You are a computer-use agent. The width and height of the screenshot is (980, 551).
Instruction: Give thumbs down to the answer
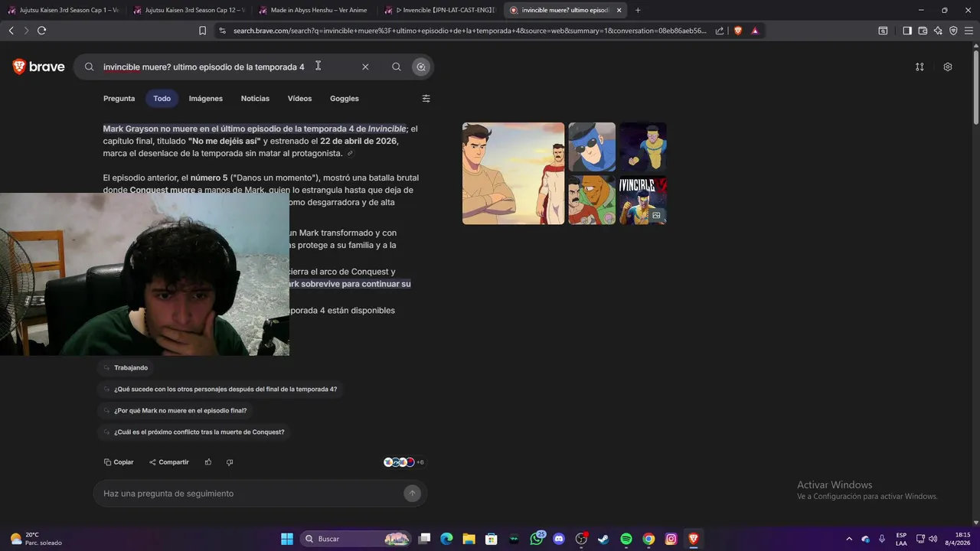click(x=230, y=462)
